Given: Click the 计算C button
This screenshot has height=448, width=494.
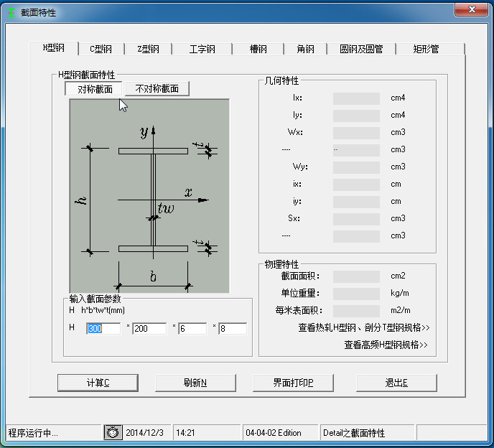Looking at the screenshot, I should point(98,383).
